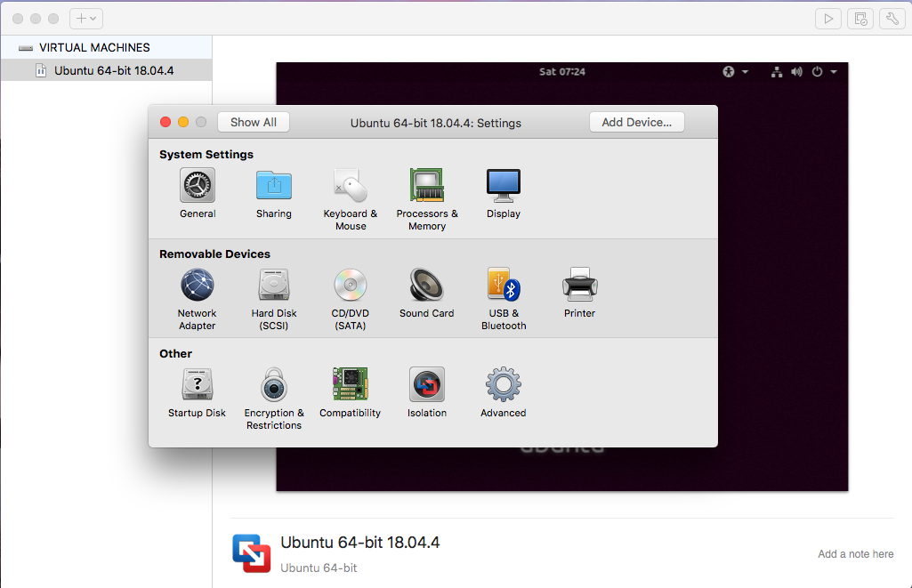Click the 'Add a note here' field
Image resolution: width=912 pixels, height=588 pixels.
pyautogui.click(x=856, y=554)
